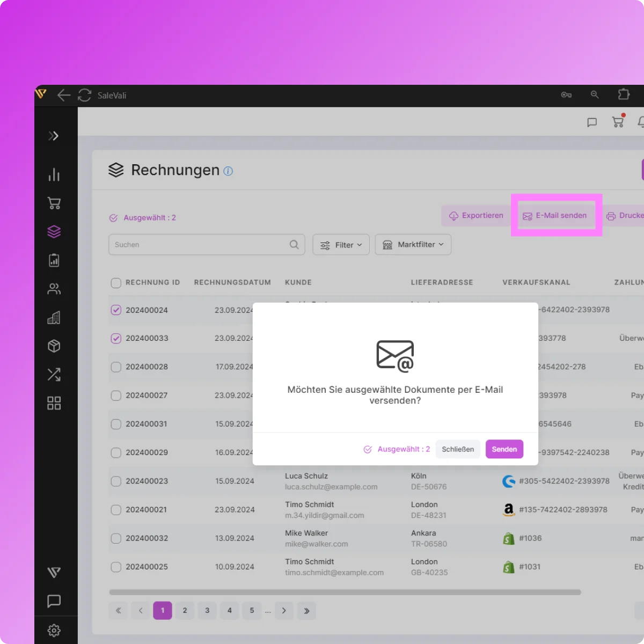Click the Rechnungen info icon
This screenshot has width=644, height=644.
click(228, 171)
